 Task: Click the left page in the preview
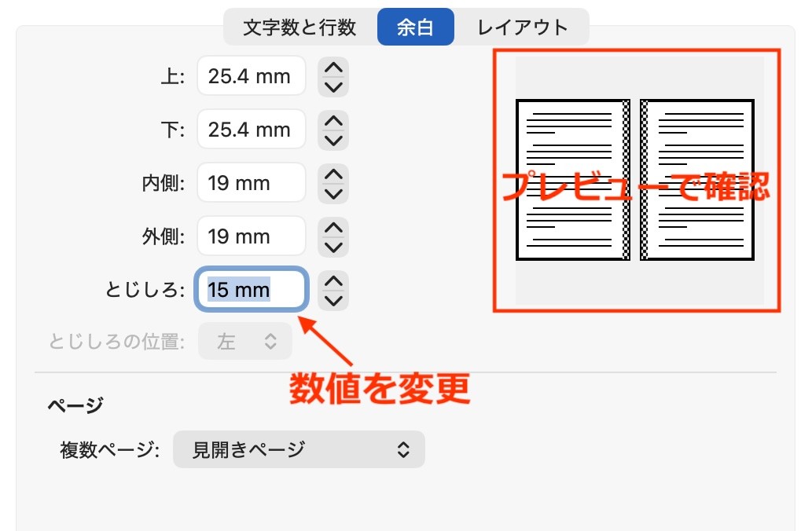click(x=573, y=180)
